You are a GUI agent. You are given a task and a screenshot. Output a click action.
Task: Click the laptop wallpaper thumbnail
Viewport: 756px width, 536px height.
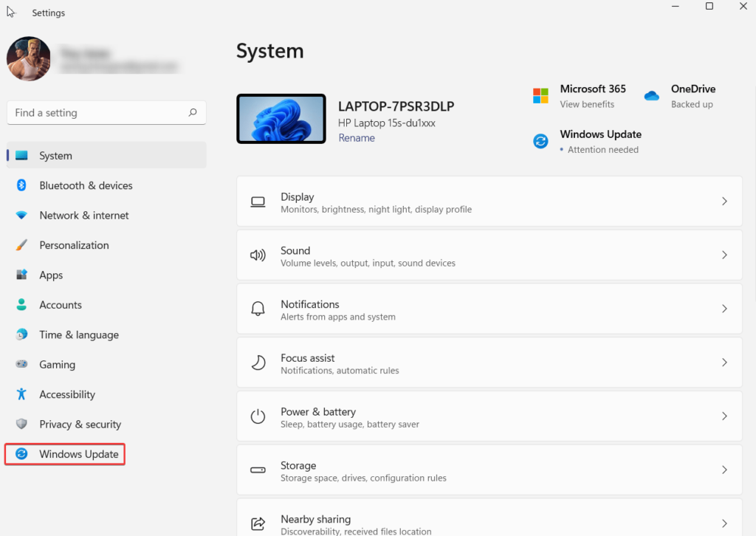coord(281,119)
